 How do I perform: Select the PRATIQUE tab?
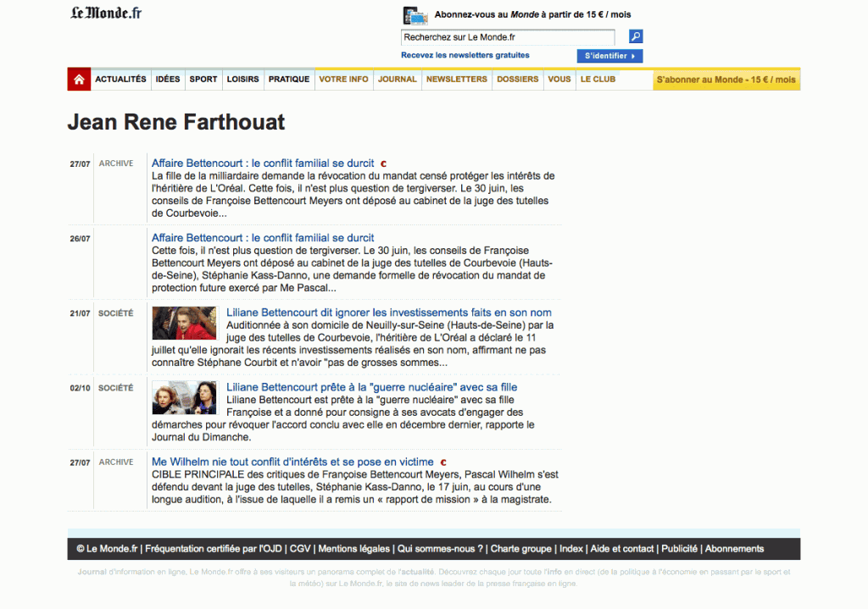(x=289, y=79)
